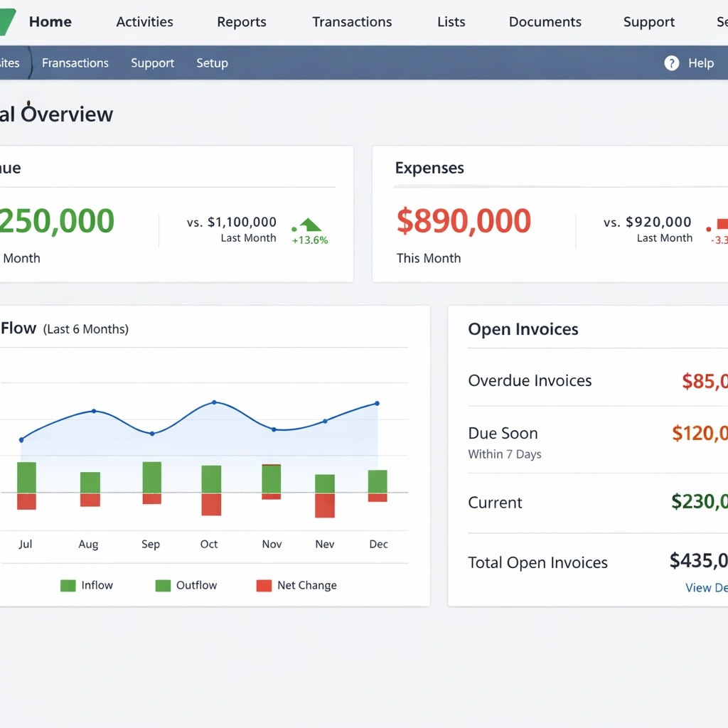Click the red Oct bar in chart
This screenshot has height=728, width=728.
pos(211,504)
